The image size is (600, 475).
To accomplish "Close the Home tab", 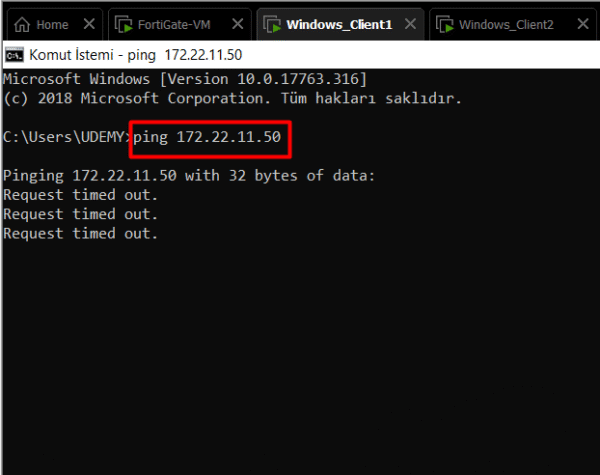I will (x=90, y=23).
